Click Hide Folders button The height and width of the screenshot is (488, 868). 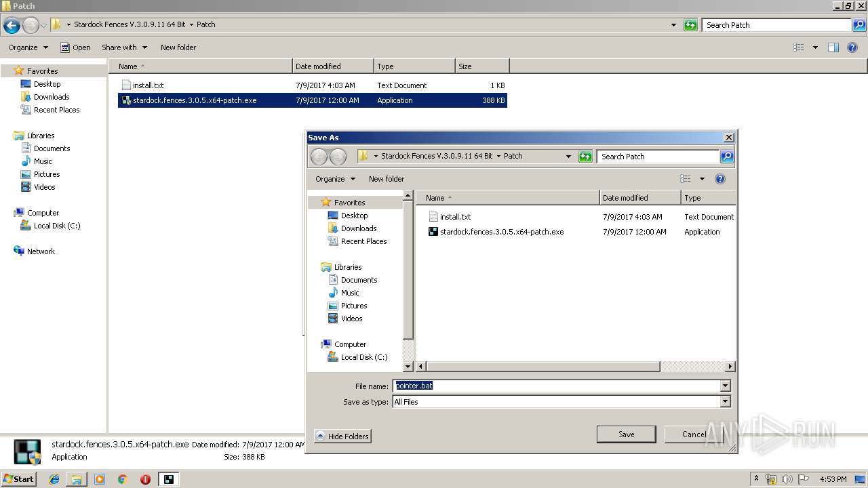(342, 436)
